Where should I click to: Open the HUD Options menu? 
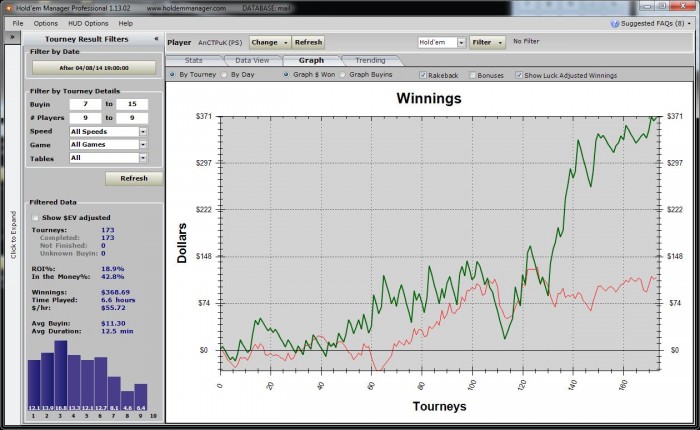(88, 24)
